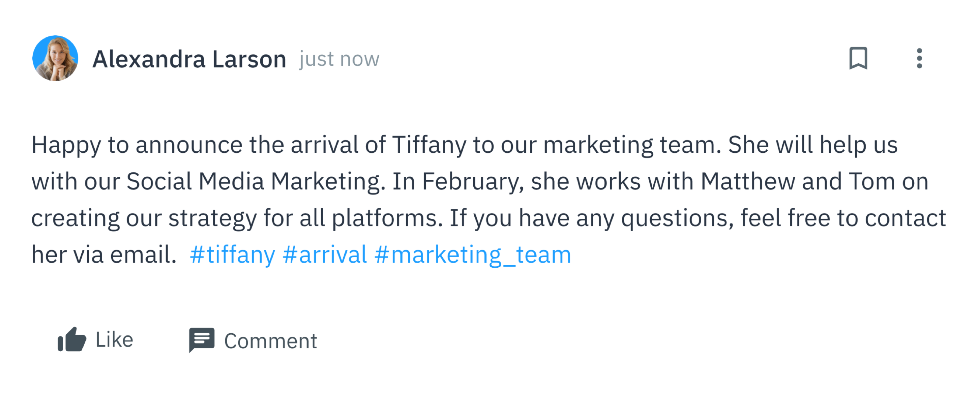Click "Happy to announce" opening text
980x402 pixels.
pyautogui.click(x=137, y=145)
